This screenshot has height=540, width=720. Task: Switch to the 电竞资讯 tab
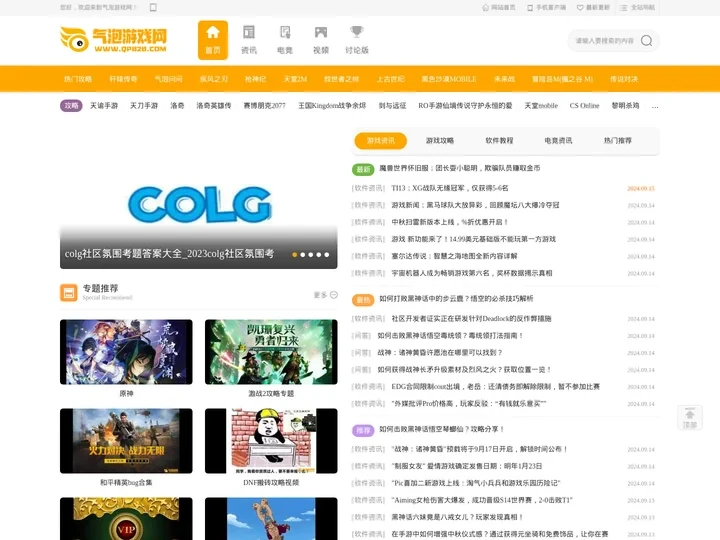click(x=558, y=141)
